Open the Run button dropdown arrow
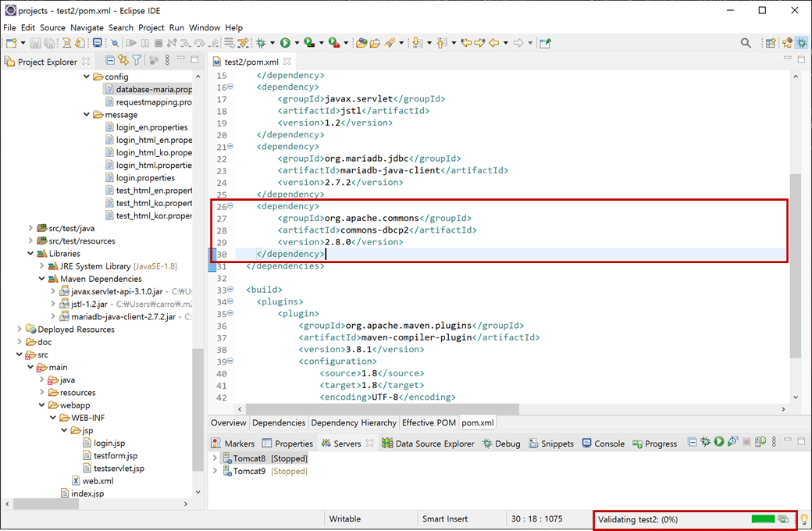This screenshot has height=531, width=812. pyautogui.click(x=297, y=43)
